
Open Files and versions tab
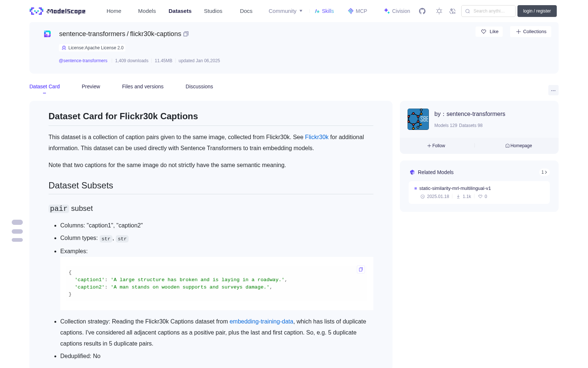pyautogui.click(x=143, y=86)
